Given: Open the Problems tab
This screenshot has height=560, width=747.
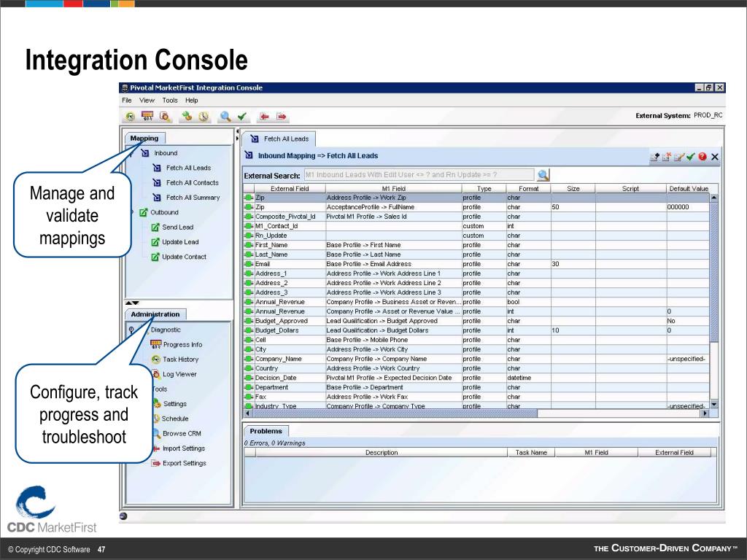Looking at the screenshot, I should click(x=266, y=431).
